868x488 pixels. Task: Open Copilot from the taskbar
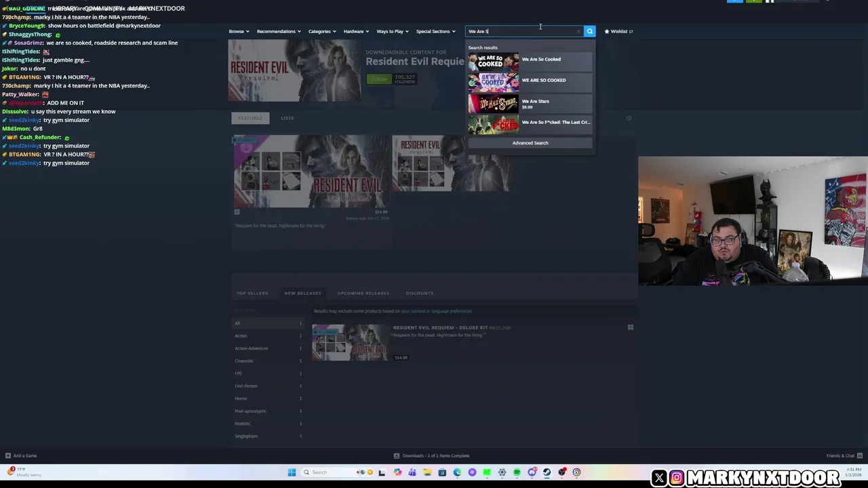click(x=397, y=472)
